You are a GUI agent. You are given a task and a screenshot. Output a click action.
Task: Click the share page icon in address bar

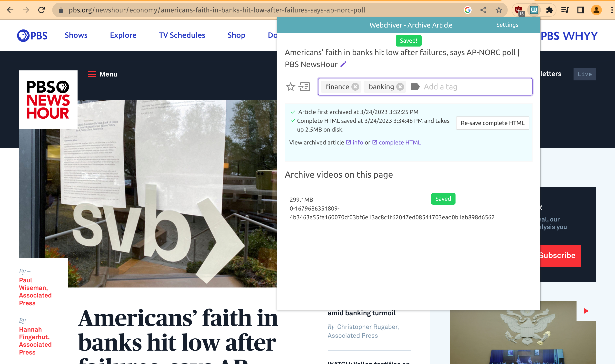click(483, 10)
